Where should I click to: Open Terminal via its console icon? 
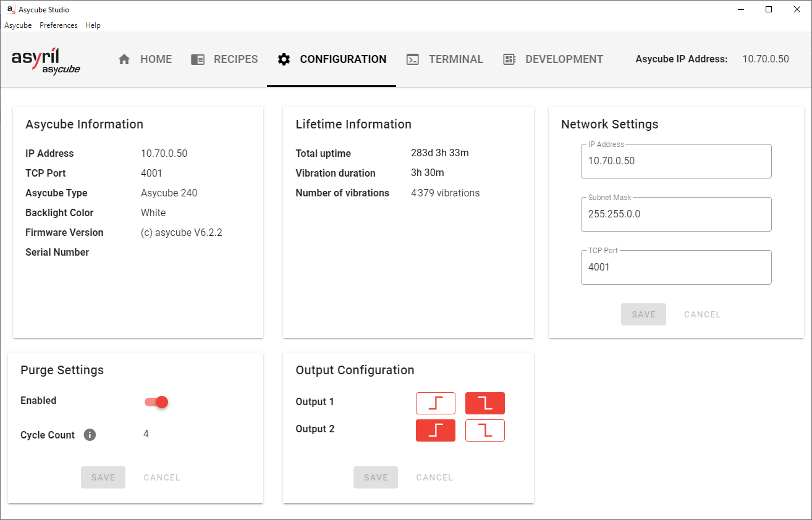(412, 59)
